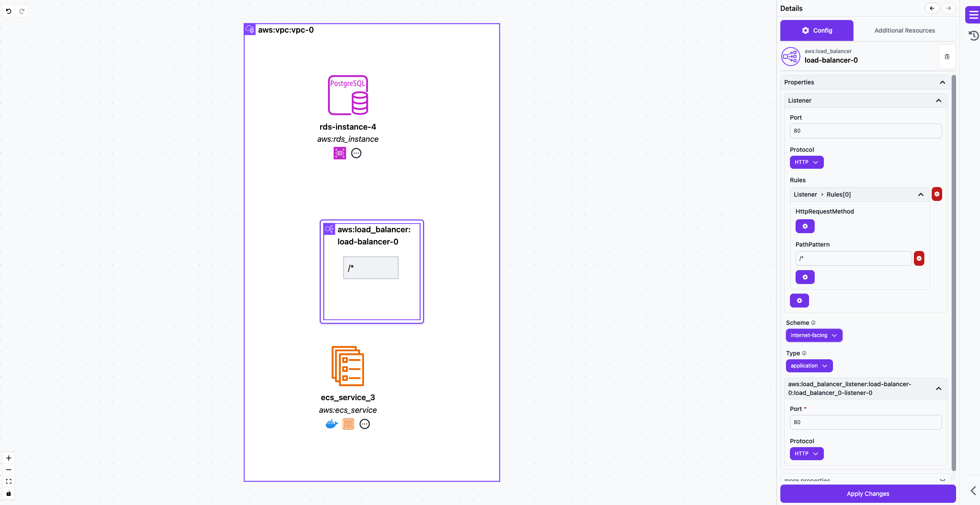Click the undo arrow icon in toolbar
Viewport: 980px width, 505px height.
[x=9, y=11]
